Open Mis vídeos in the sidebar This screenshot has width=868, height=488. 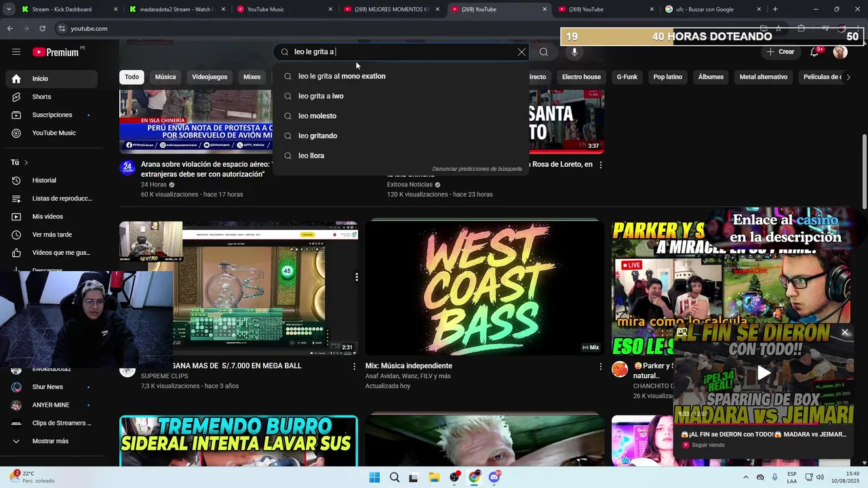click(x=52, y=217)
